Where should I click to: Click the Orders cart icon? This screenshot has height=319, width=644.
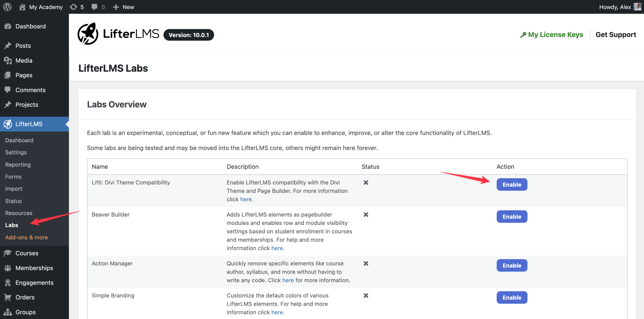click(8, 297)
